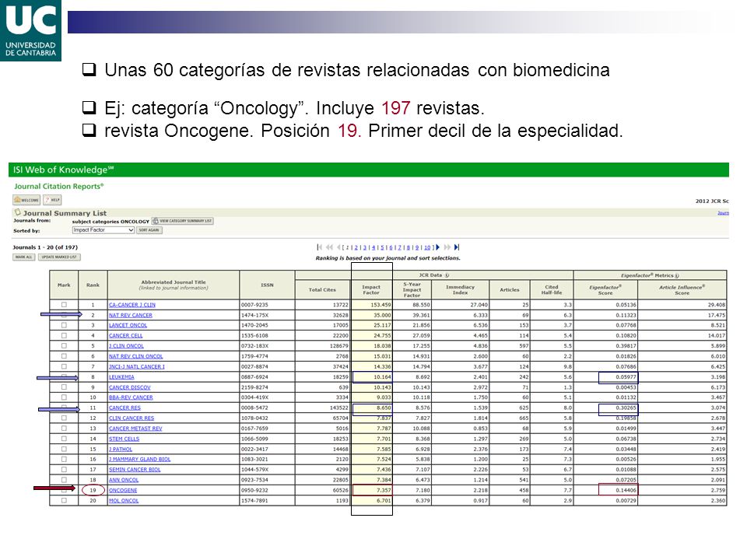Go to results page 10
This screenshot has width=747, height=560.
(427, 247)
